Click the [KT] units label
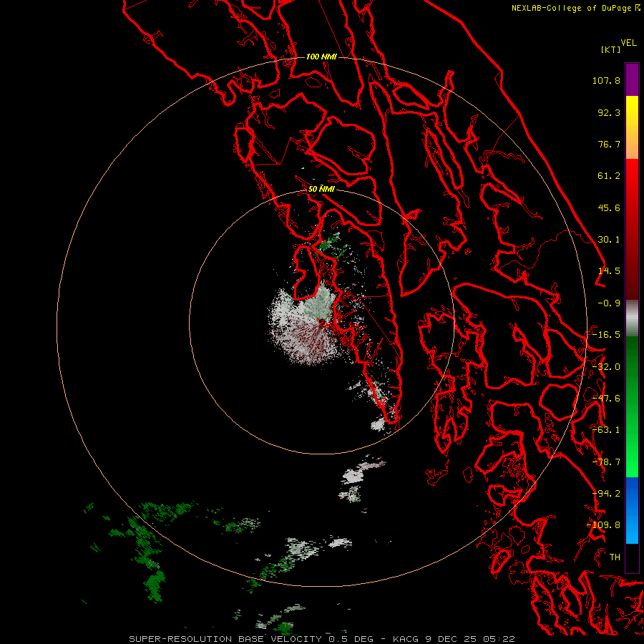 [610, 49]
